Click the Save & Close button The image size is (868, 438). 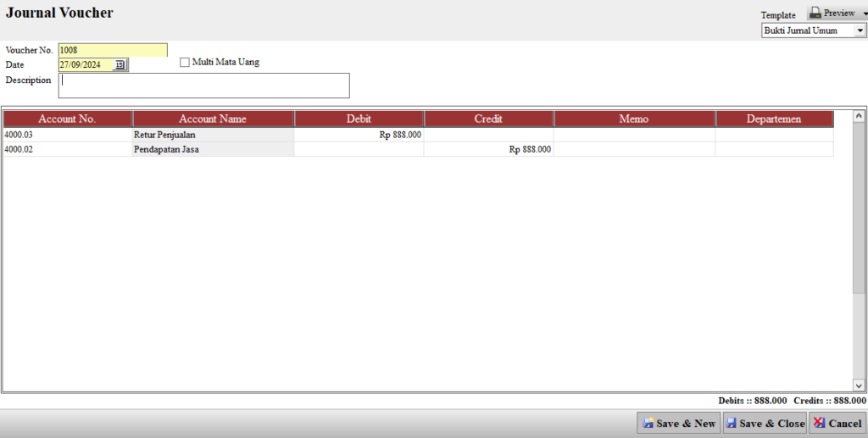pos(765,423)
